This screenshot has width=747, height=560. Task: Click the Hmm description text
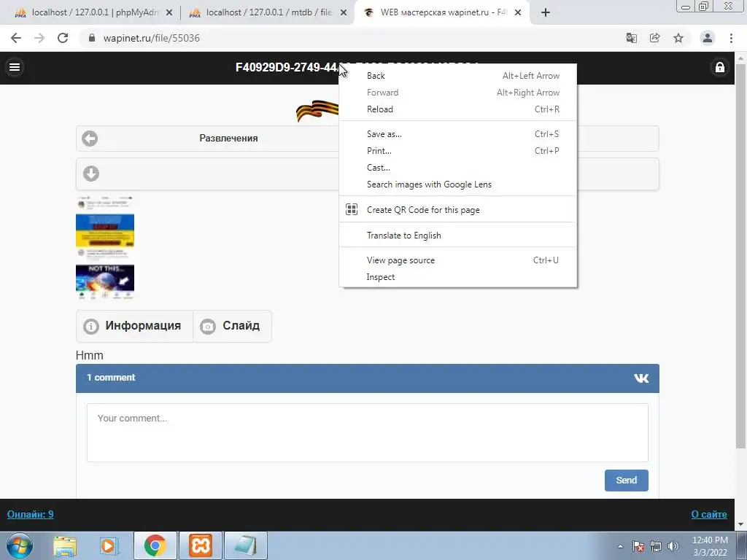tap(90, 355)
